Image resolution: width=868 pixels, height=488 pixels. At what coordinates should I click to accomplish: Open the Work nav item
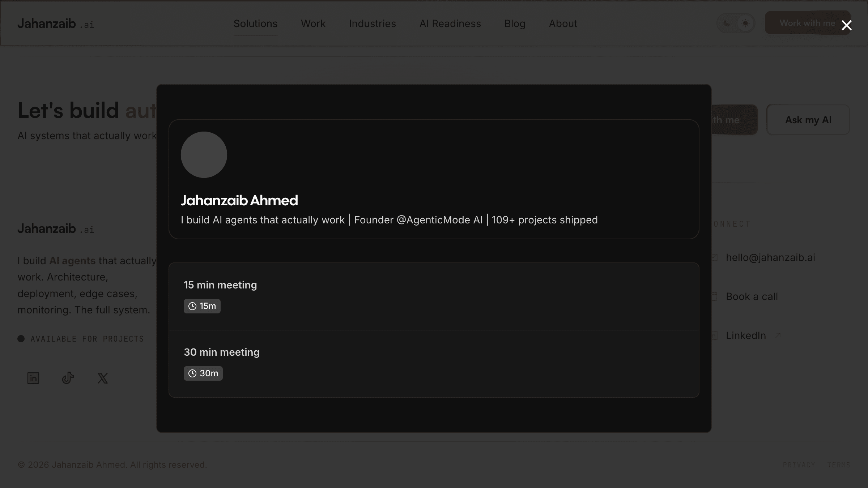click(x=313, y=24)
